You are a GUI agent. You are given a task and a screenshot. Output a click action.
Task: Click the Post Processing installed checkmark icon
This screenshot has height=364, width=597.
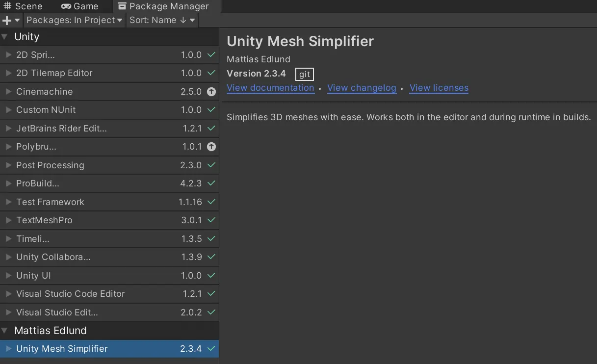[x=211, y=165]
